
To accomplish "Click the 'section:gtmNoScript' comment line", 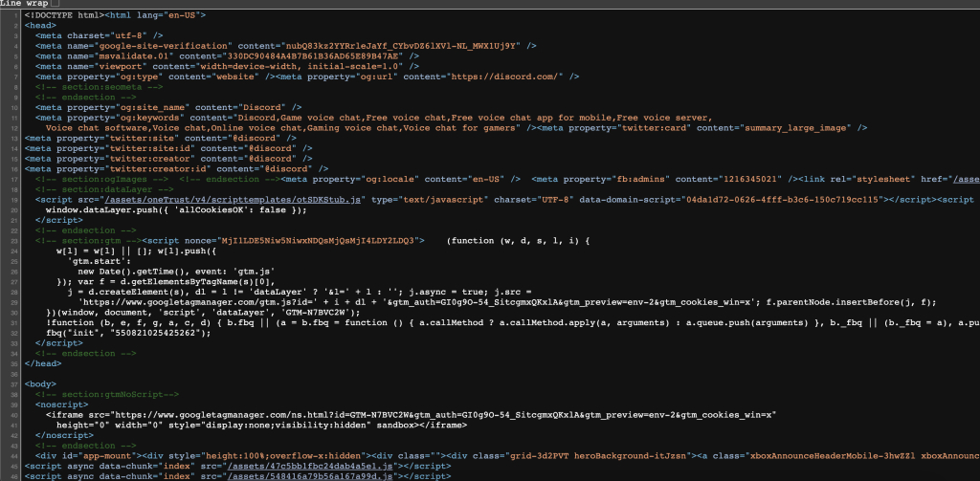I will 107,394.
